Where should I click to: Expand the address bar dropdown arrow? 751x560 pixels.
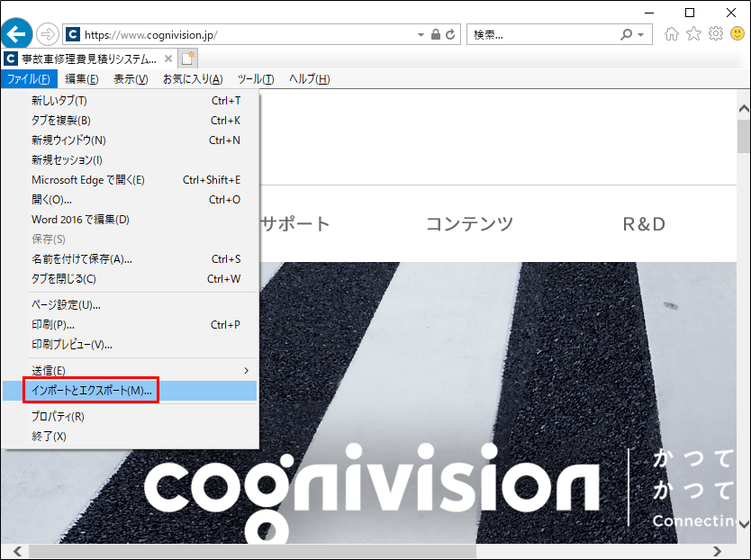tap(421, 34)
